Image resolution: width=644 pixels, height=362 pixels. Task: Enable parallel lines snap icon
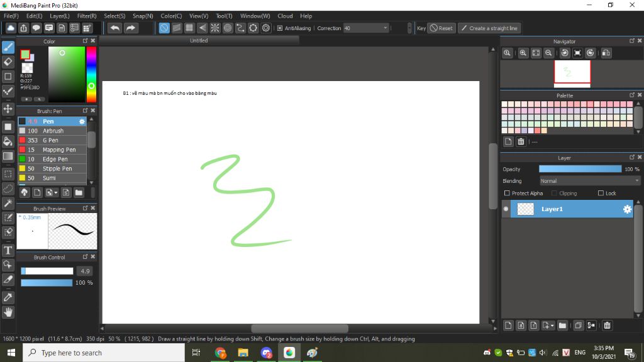click(177, 28)
